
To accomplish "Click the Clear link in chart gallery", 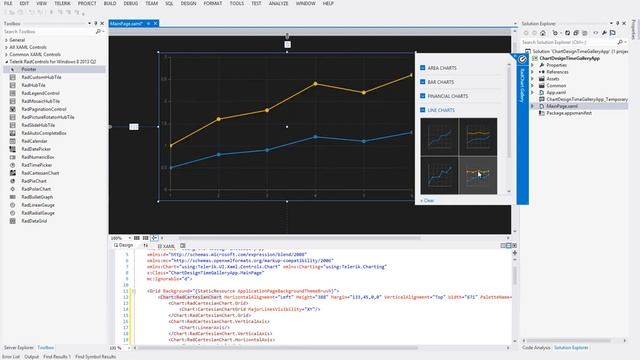I will [x=427, y=200].
